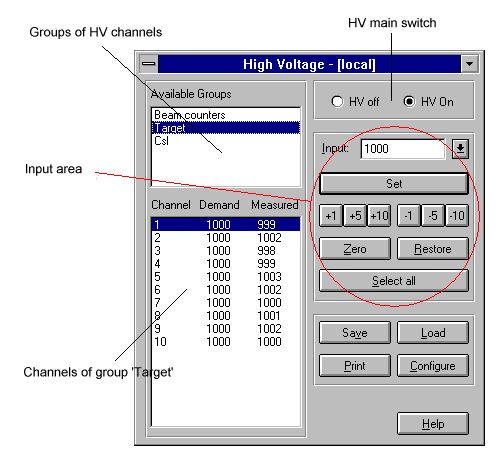Select the CsI group in Available Groups
This screenshot has height=450, width=500.
[226, 141]
